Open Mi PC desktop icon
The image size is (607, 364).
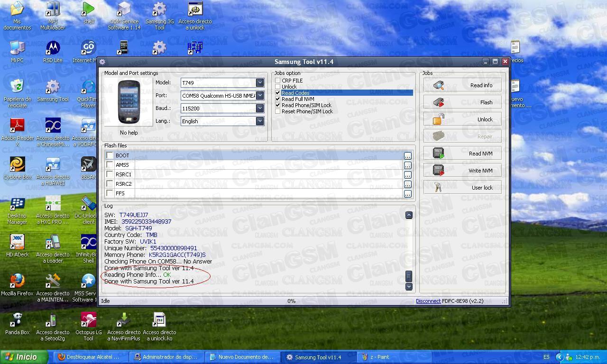point(17,52)
